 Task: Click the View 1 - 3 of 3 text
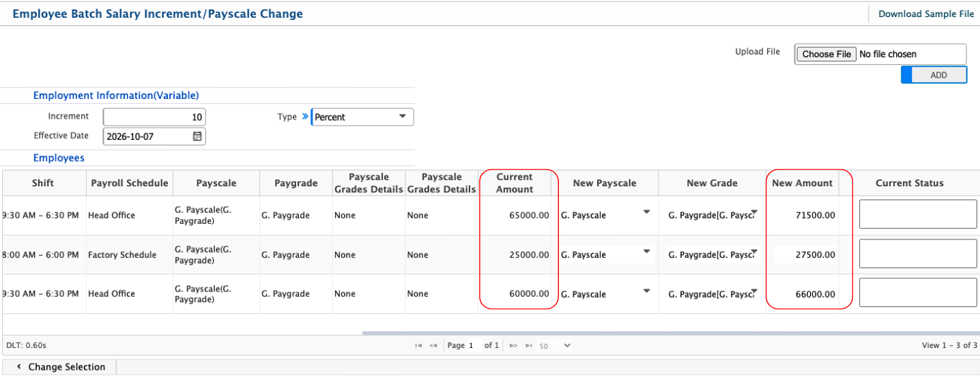[x=949, y=345]
